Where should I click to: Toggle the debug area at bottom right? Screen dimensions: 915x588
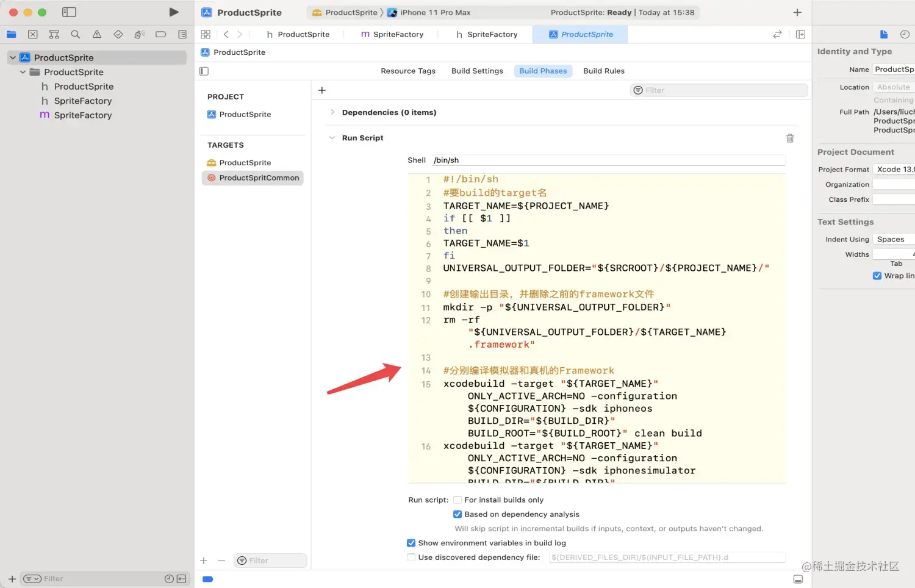click(798, 579)
